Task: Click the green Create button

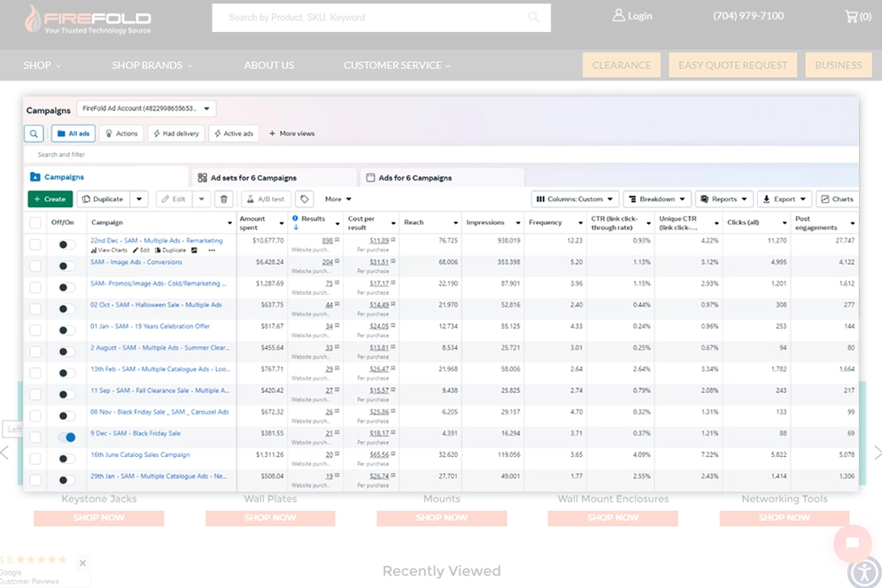Action: click(50, 199)
